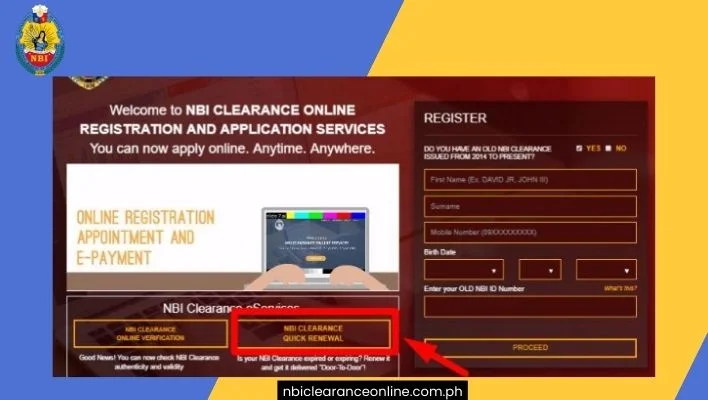
Task: Check the NO checkbox for old clearance
Action: coord(608,148)
